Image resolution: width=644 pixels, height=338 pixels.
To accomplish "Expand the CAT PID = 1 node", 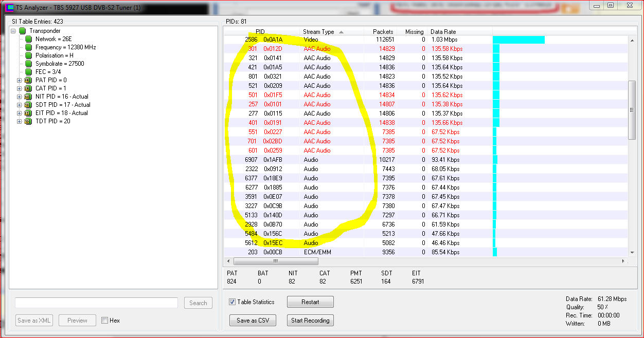I will 20,88.
